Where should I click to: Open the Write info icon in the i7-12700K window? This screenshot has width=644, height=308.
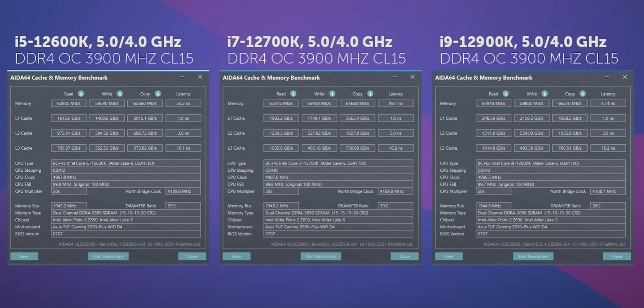pyautogui.click(x=332, y=94)
